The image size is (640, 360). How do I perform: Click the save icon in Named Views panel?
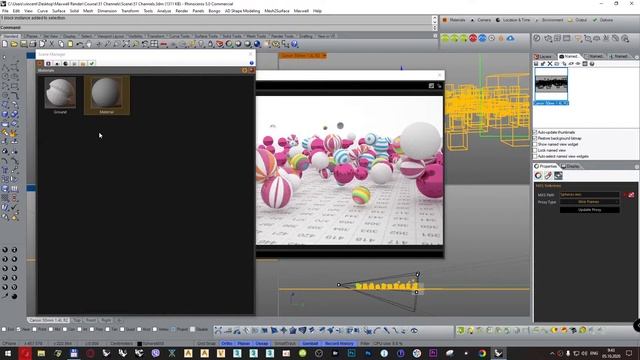pos(536,64)
